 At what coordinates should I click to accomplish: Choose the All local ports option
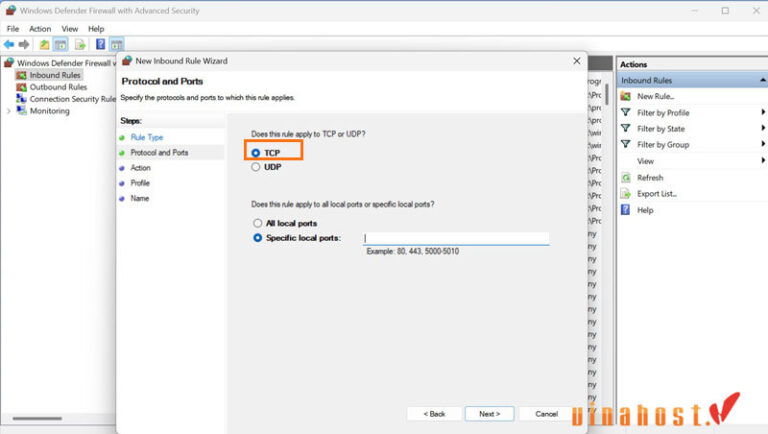(x=258, y=223)
